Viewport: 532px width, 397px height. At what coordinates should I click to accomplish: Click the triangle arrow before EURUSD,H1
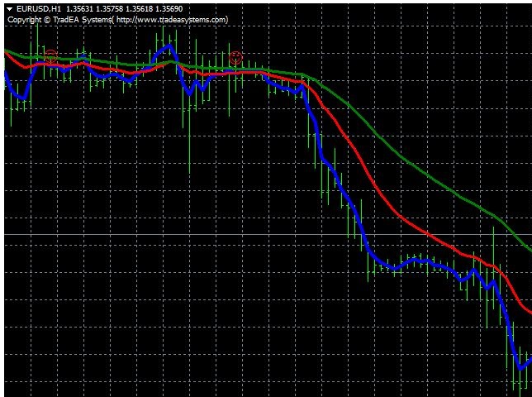pos(10,9)
